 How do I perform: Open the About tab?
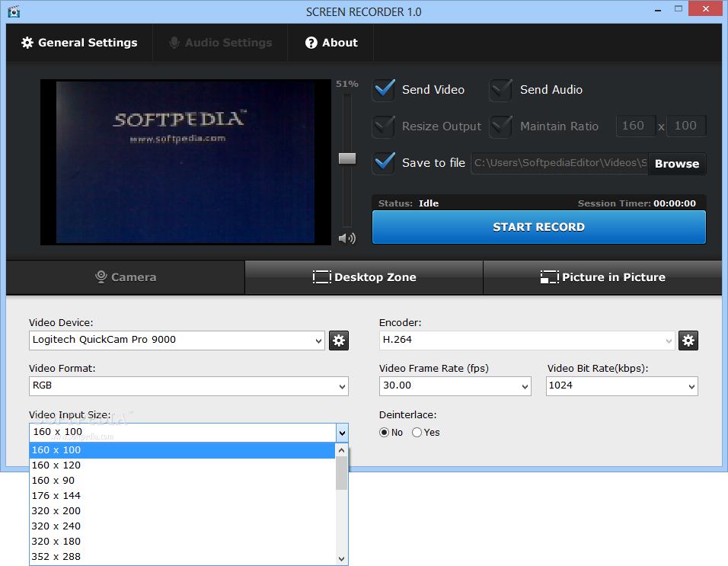[330, 43]
